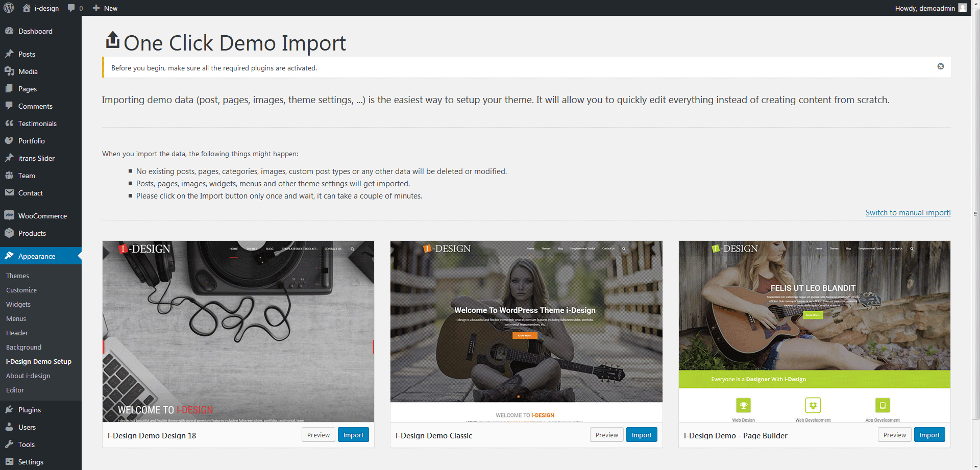Dismiss the required plugins notice
Screen dimensions: 980x470
940,67
